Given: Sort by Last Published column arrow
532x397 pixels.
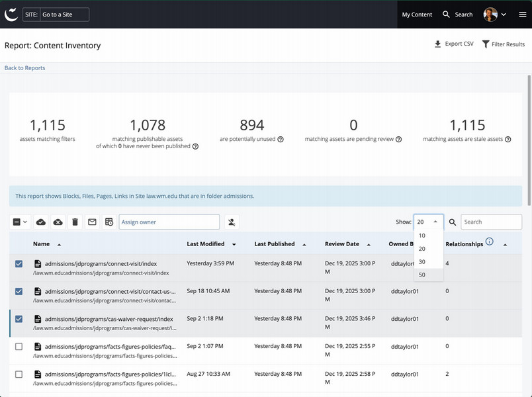Looking at the screenshot, I should pos(304,245).
